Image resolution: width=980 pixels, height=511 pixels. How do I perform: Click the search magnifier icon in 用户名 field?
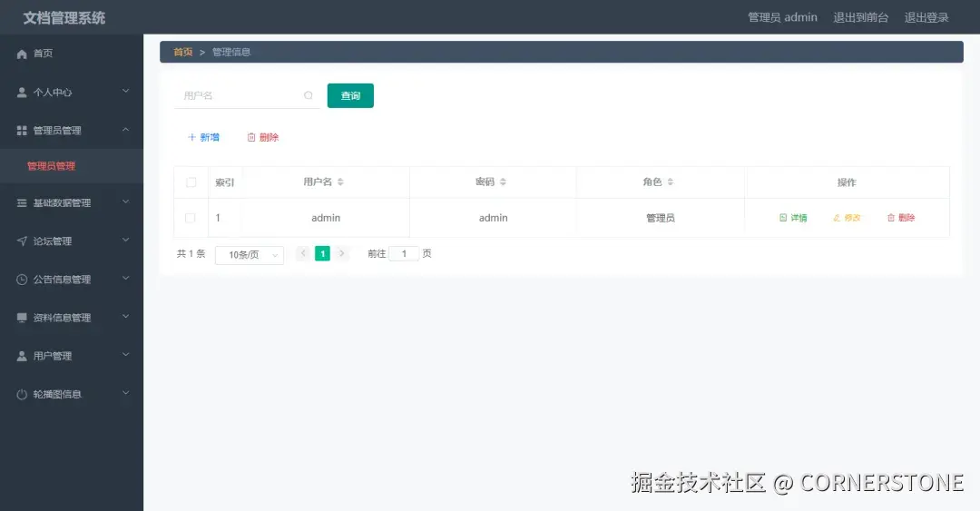click(x=309, y=95)
